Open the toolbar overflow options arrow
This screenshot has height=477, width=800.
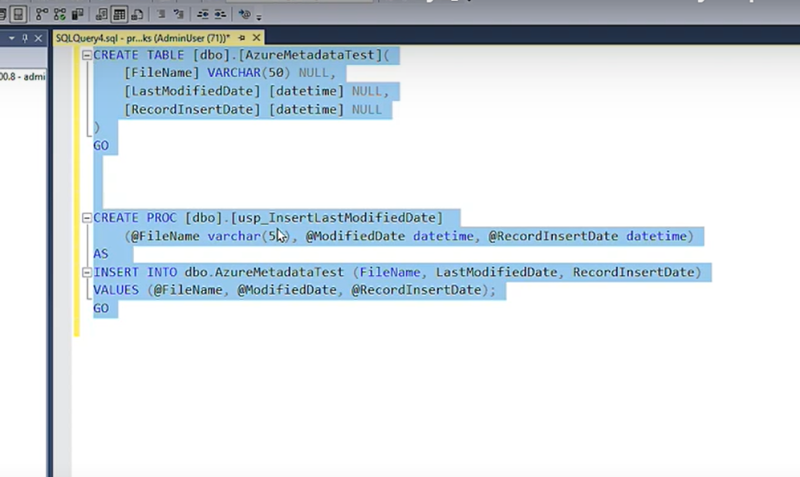259,18
